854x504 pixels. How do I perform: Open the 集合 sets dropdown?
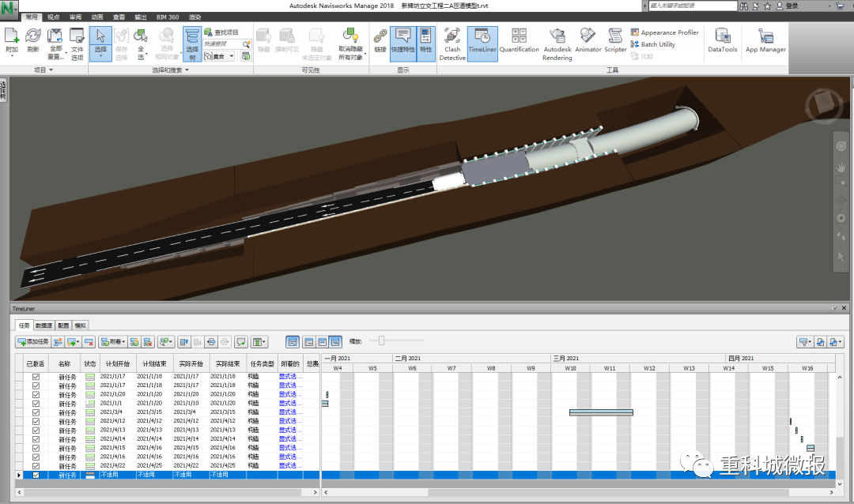[x=220, y=56]
